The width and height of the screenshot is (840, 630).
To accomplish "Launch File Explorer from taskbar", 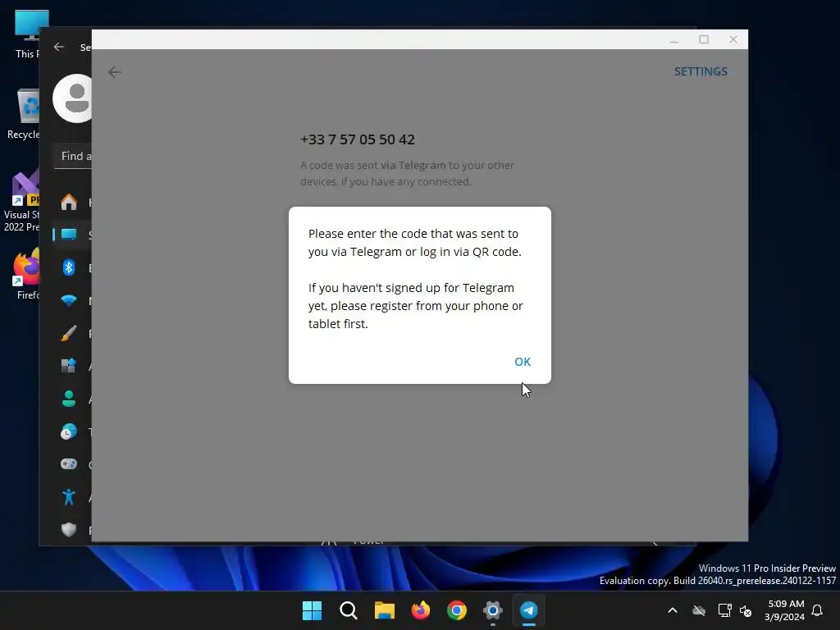I will [384, 610].
